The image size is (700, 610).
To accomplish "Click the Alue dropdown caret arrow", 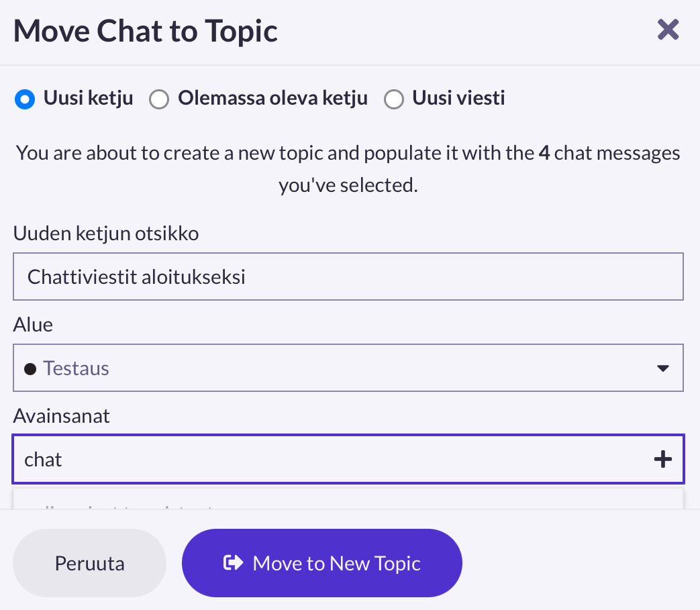I will point(662,368).
